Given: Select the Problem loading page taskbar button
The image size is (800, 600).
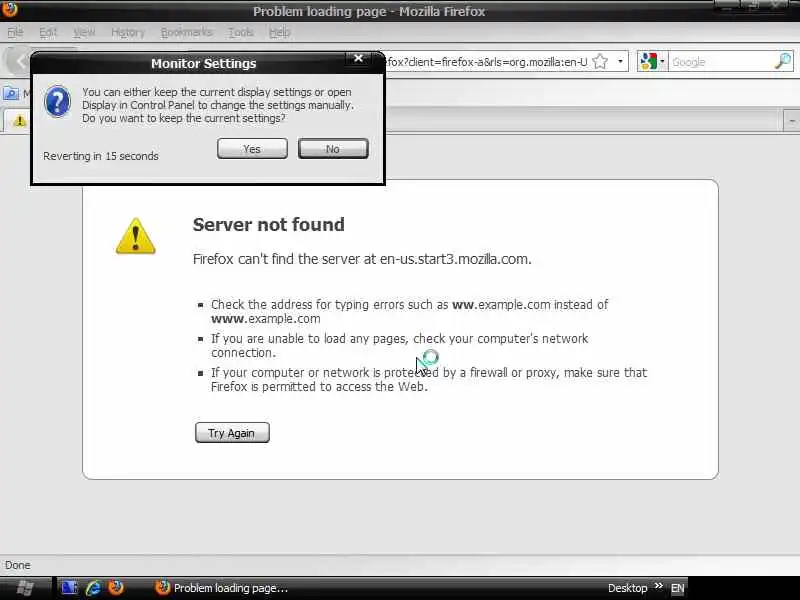Looking at the screenshot, I should point(223,588).
